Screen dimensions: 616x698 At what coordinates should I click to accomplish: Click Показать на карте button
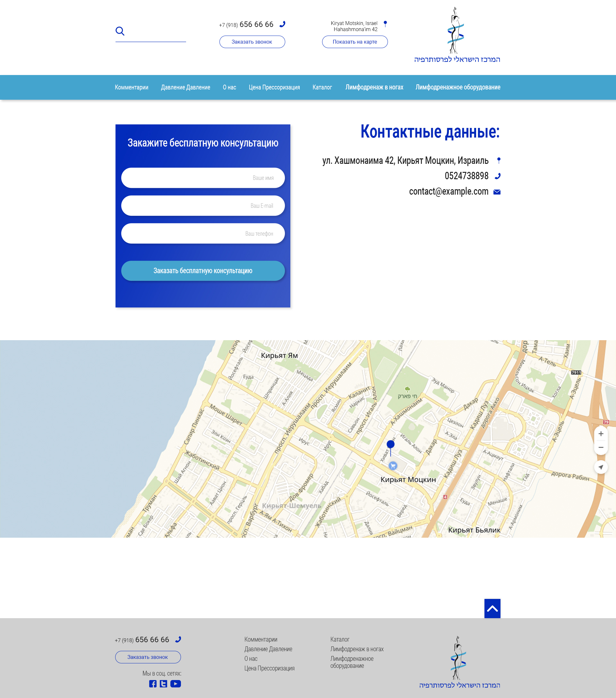pyautogui.click(x=355, y=42)
